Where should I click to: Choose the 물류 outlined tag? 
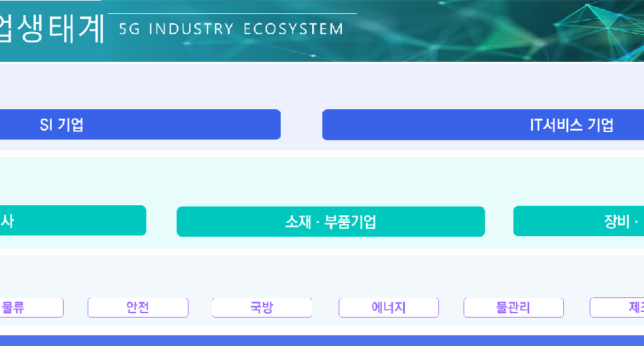(32, 307)
